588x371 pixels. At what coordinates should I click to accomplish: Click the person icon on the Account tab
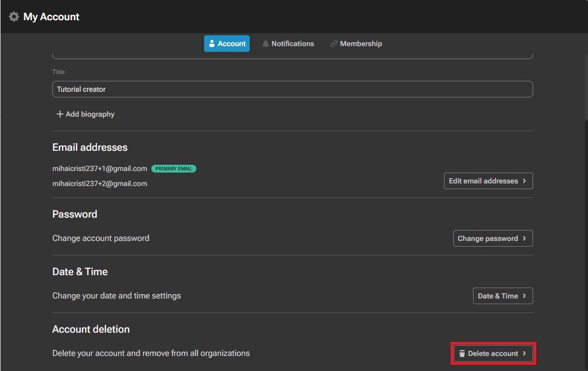click(x=212, y=44)
